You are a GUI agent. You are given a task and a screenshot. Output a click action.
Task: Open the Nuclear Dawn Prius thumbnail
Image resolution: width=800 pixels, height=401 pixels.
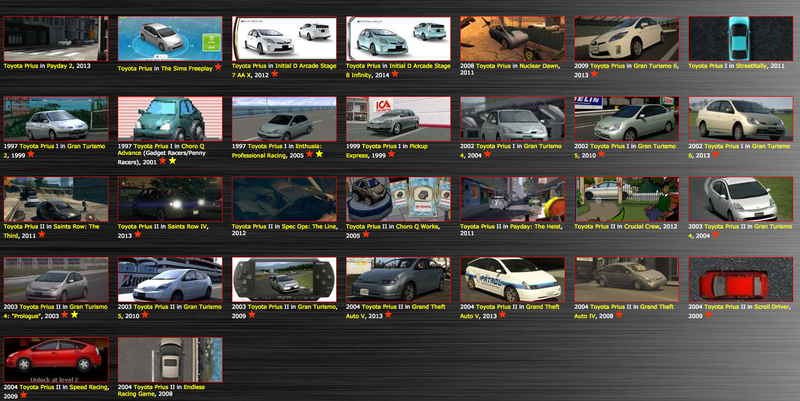click(513, 39)
